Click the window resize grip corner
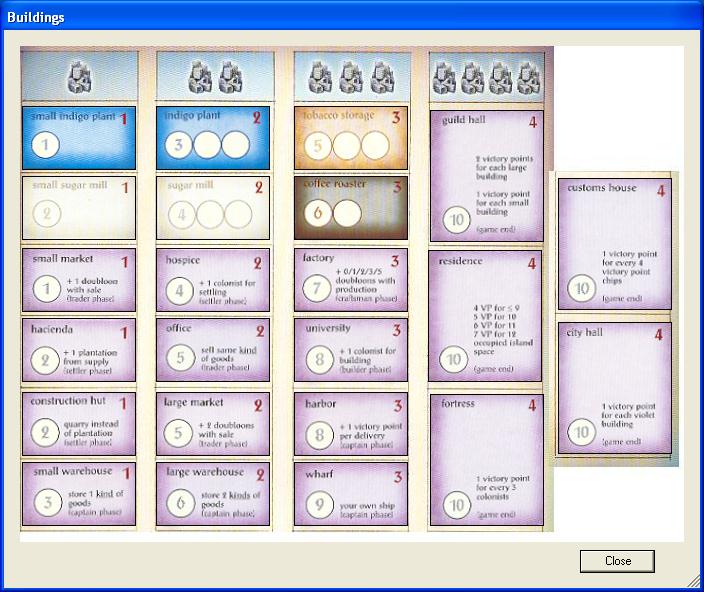 pos(694,581)
